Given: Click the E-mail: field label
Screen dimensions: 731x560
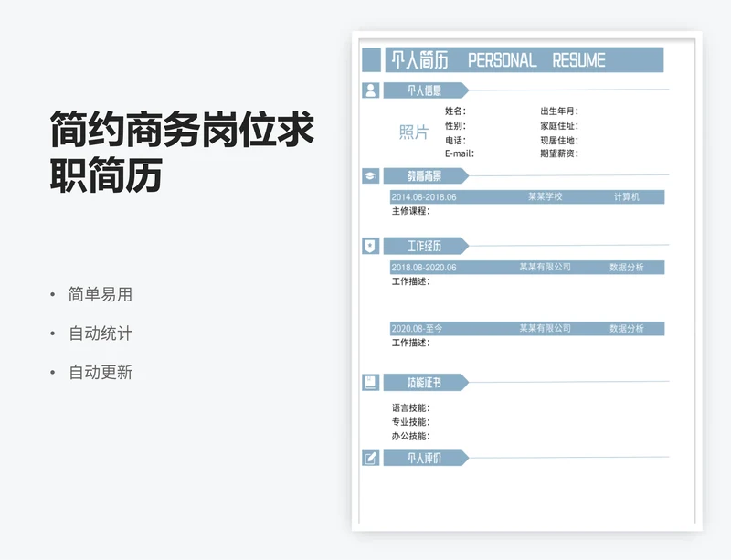Looking at the screenshot, I should tap(460, 153).
